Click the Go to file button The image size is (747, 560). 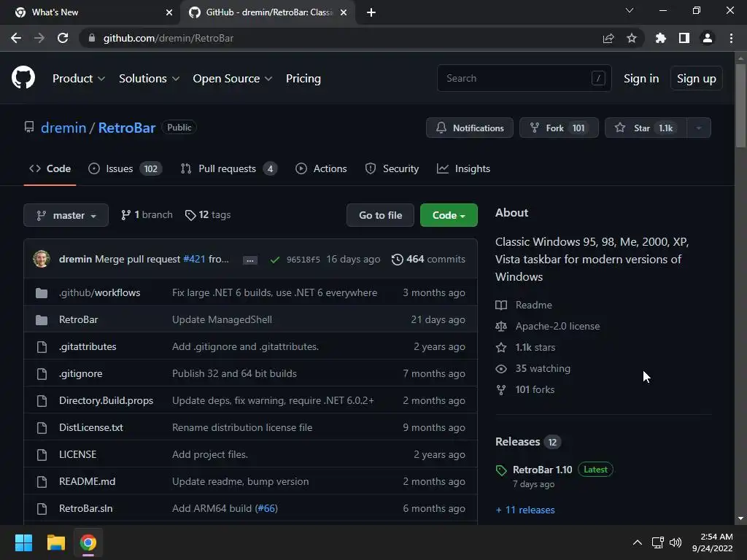pos(380,215)
